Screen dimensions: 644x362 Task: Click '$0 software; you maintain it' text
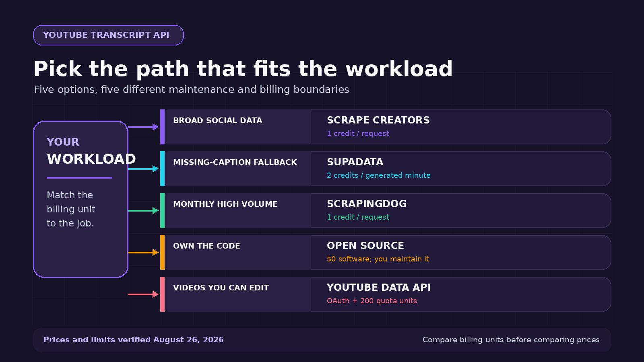pyautogui.click(x=378, y=259)
